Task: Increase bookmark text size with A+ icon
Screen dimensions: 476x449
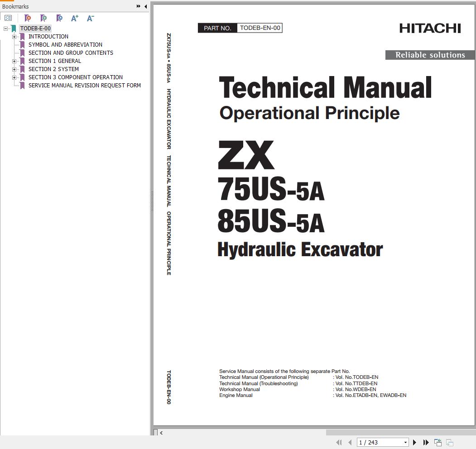Action: (74, 18)
